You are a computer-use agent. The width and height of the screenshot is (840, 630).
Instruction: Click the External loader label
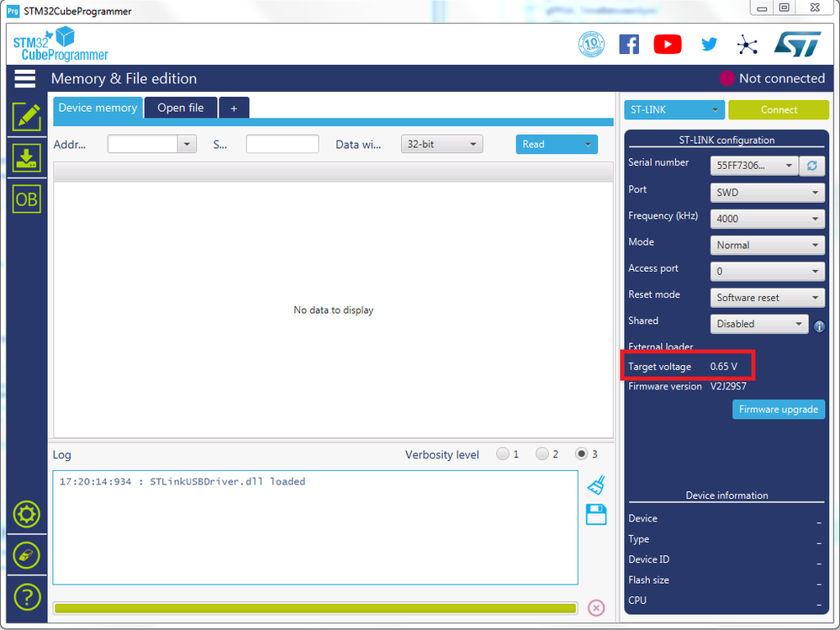point(661,347)
